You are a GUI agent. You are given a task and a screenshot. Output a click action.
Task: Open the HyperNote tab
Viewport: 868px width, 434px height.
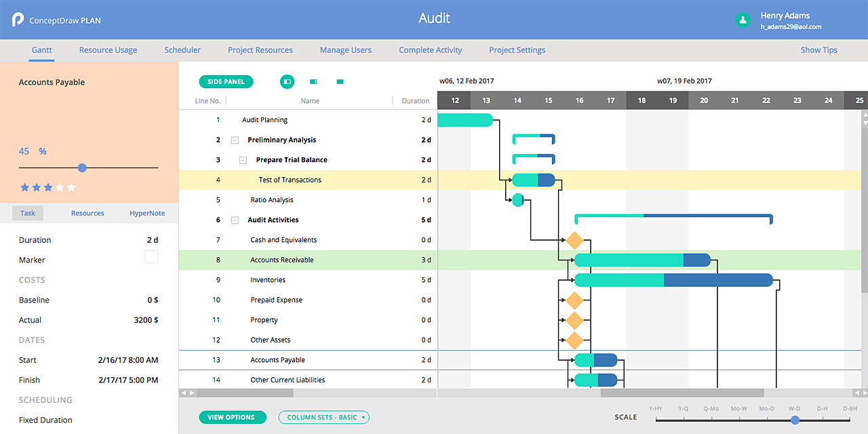147,213
